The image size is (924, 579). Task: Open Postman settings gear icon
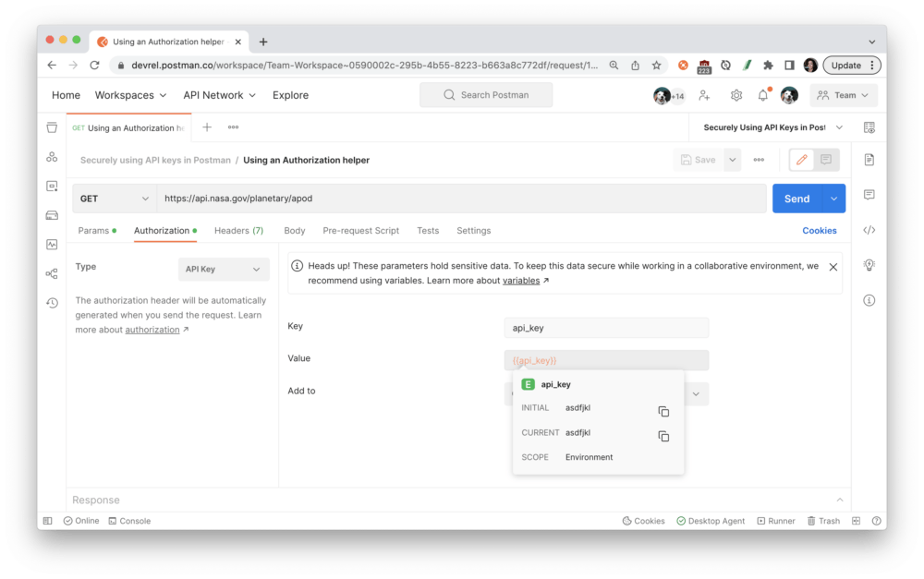point(736,95)
